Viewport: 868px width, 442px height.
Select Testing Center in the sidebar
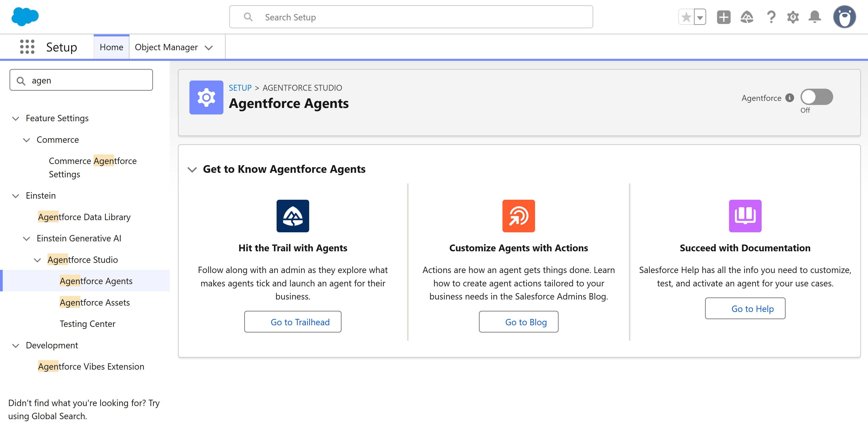tap(87, 323)
